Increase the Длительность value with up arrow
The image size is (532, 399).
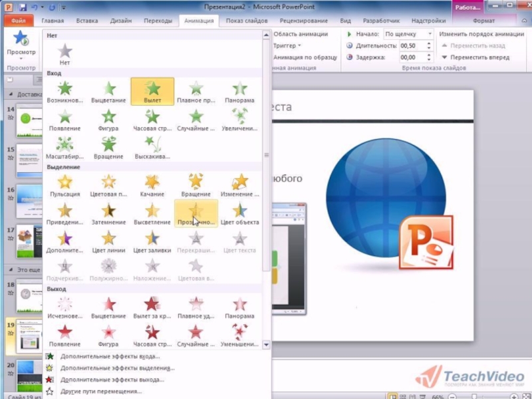(x=429, y=43)
